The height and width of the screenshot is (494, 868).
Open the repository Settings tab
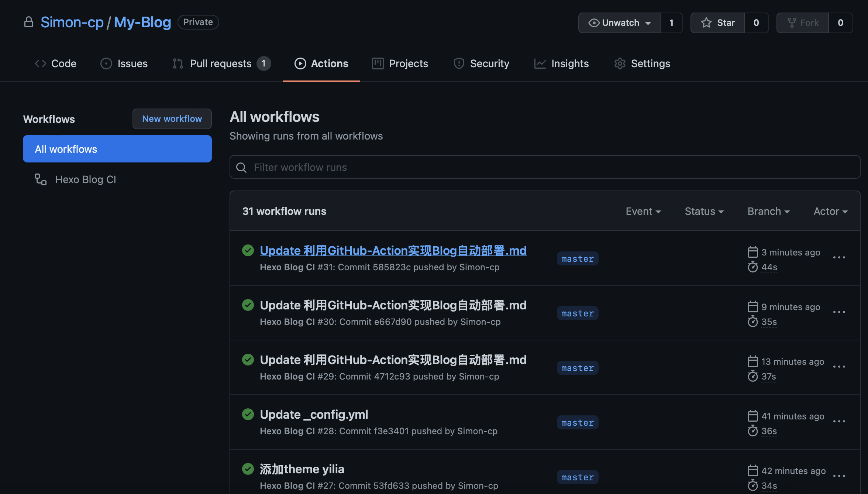642,64
